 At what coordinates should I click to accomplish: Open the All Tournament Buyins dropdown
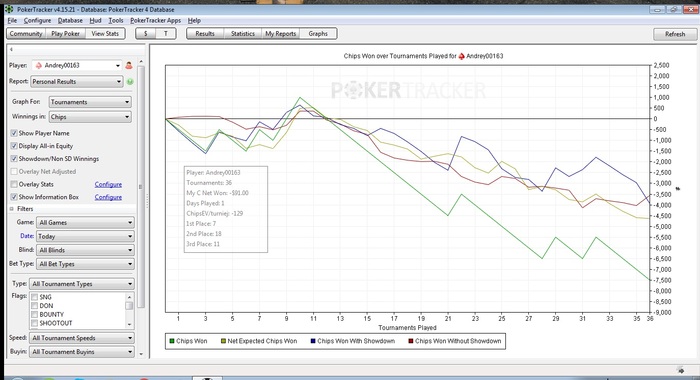[82, 352]
